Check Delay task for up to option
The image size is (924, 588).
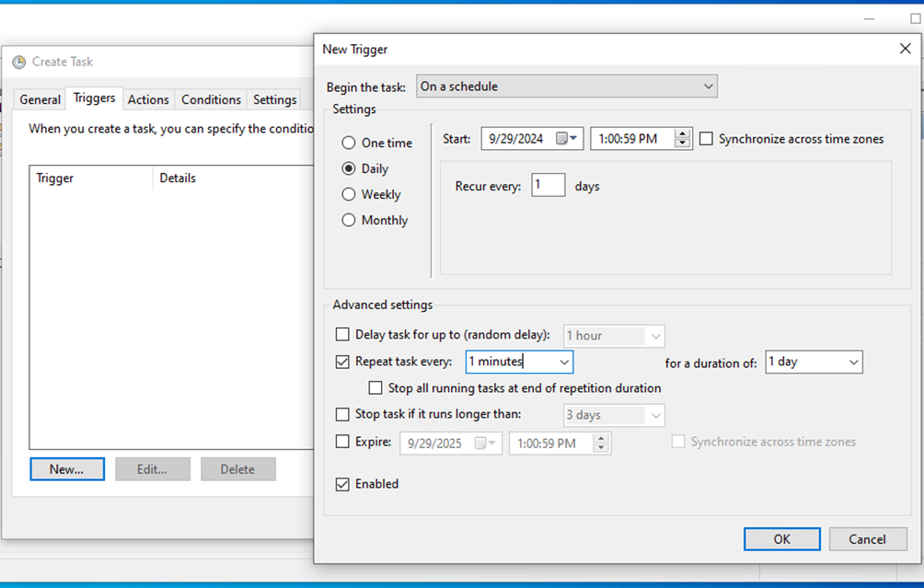342,335
